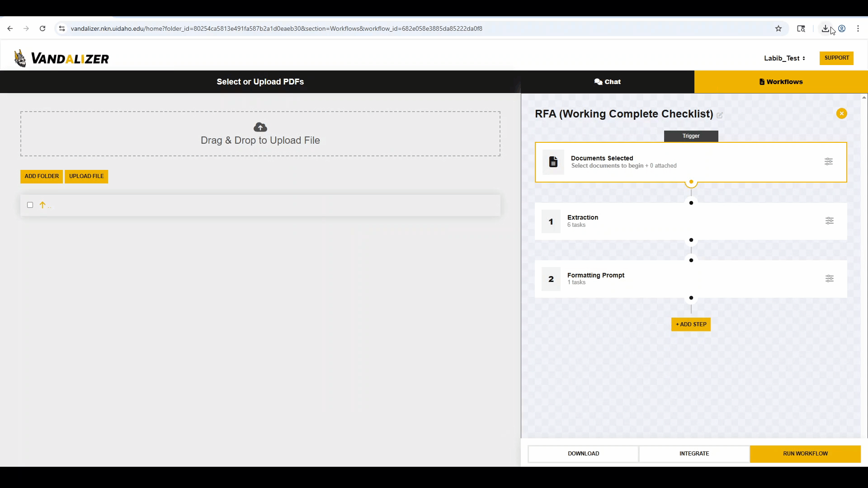Click the Upload File button

point(86,176)
